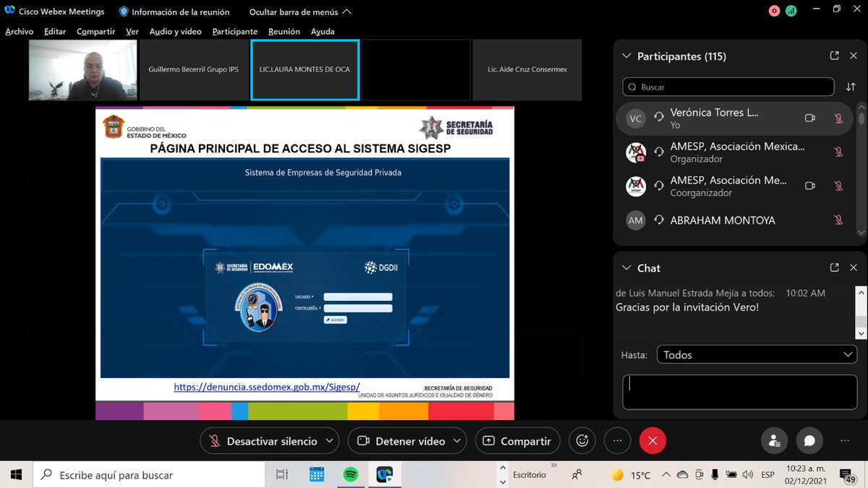Click Verónica Torres muted microphone icon
This screenshot has height=488, width=868.
pos(838,119)
